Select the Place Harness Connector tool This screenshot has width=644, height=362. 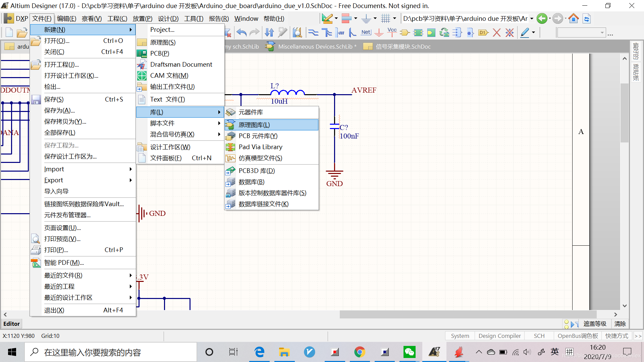(x=457, y=33)
